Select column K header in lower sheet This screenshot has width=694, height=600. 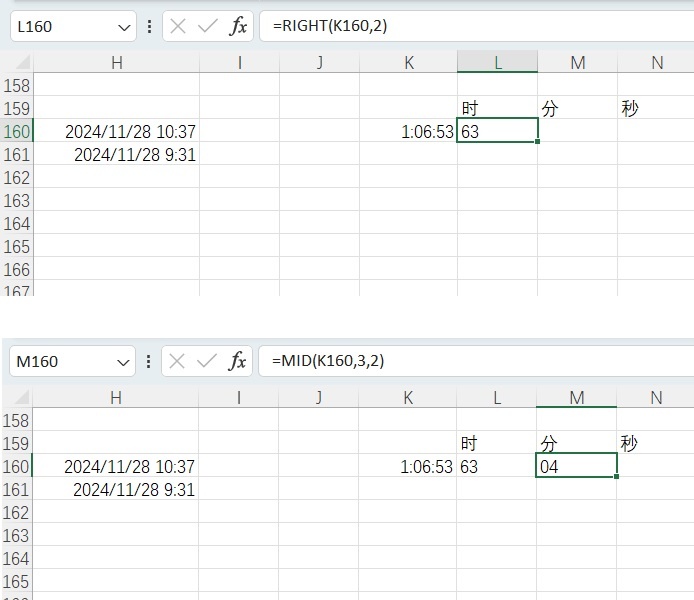tap(408, 398)
